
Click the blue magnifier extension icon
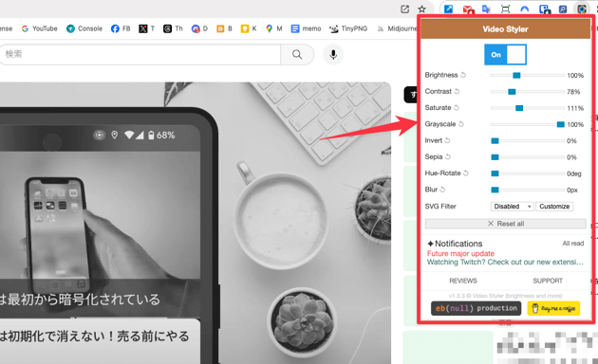[x=563, y=9]
